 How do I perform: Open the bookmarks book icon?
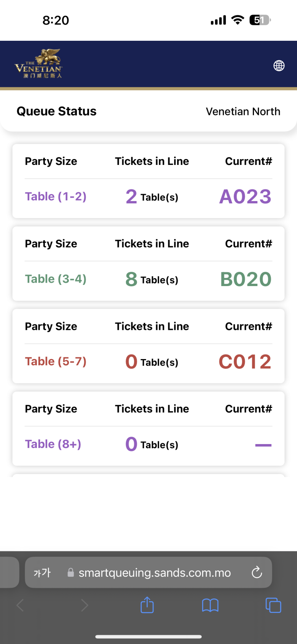pos(210,606)
